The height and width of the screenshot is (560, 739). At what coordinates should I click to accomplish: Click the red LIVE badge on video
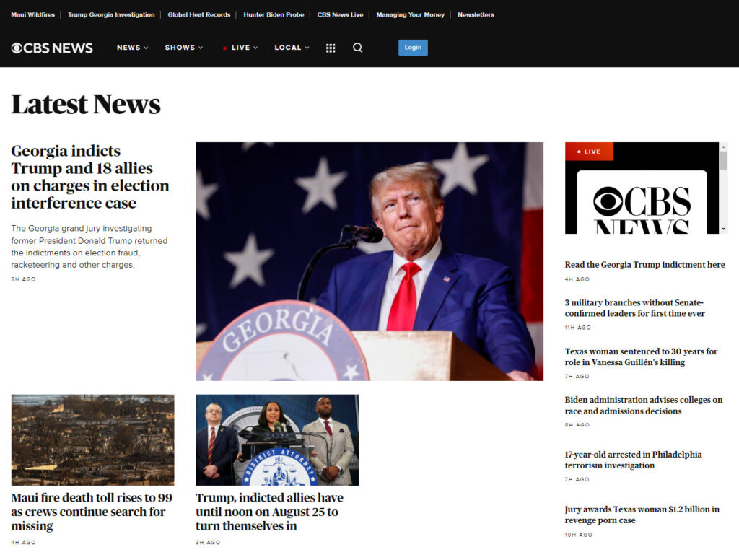tap(589, 152)
